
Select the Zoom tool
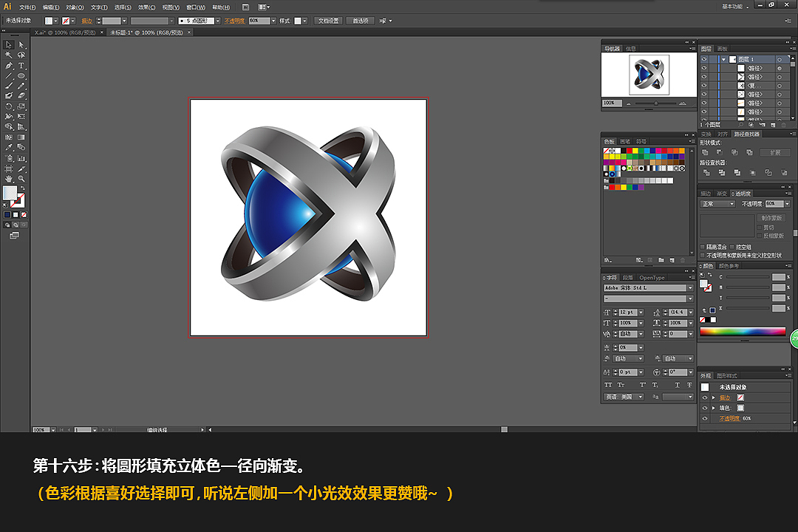[x=21, y=179]
